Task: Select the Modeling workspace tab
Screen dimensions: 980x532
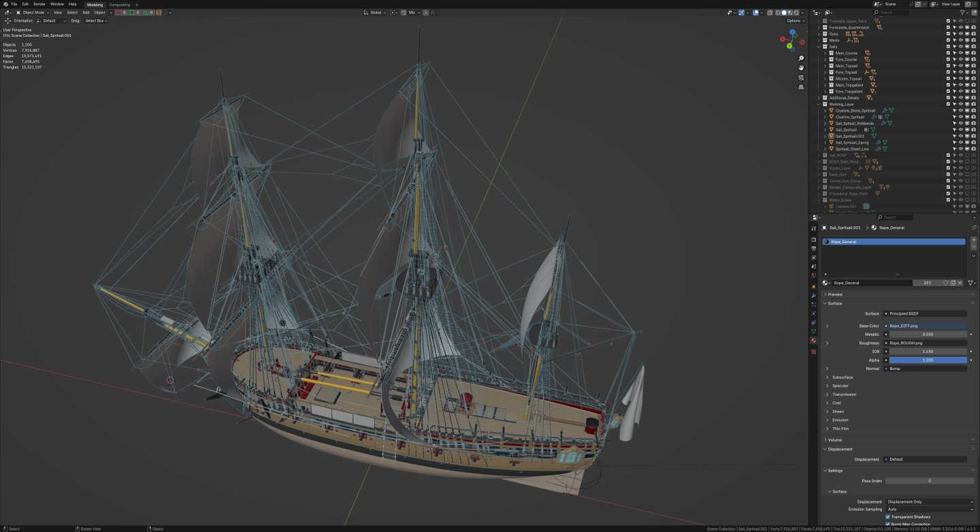Action: (95, 4)
